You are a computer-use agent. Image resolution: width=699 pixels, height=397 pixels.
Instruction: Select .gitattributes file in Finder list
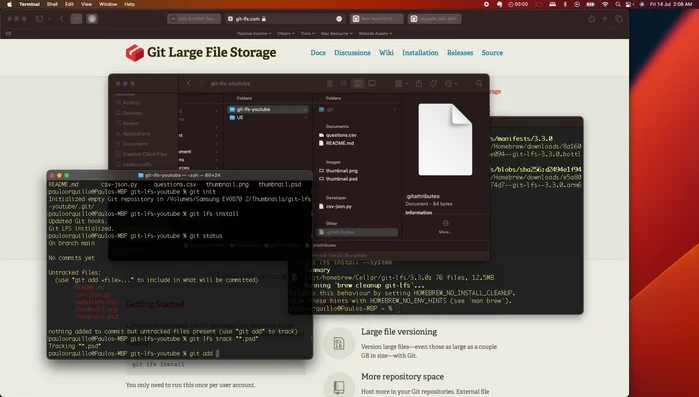pyautogui.click(x=357, y=232)
